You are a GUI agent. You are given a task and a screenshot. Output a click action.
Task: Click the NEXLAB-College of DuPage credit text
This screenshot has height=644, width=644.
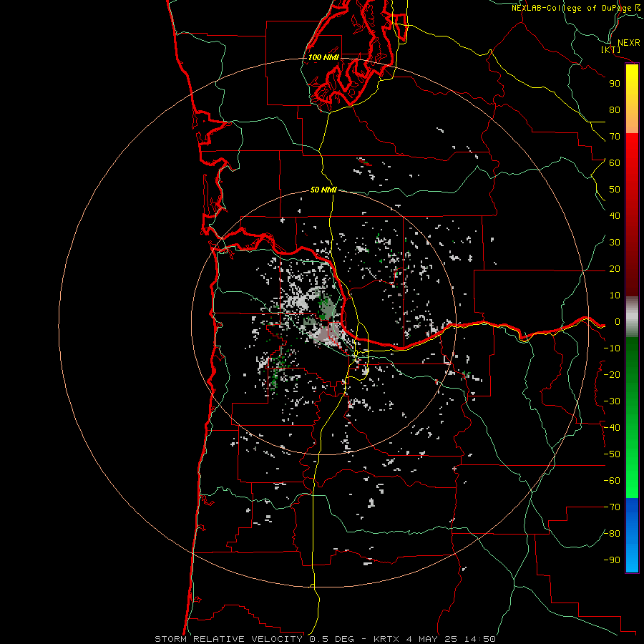575,8
